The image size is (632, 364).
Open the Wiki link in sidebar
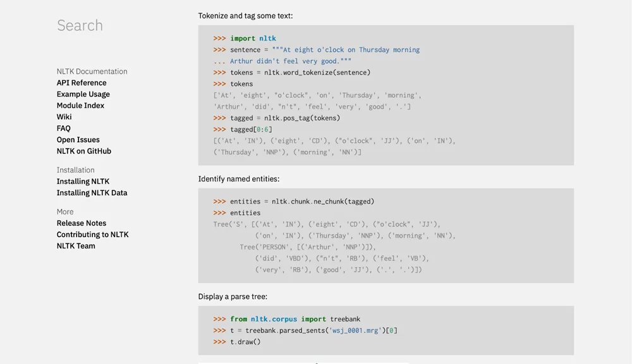[64, 117]
